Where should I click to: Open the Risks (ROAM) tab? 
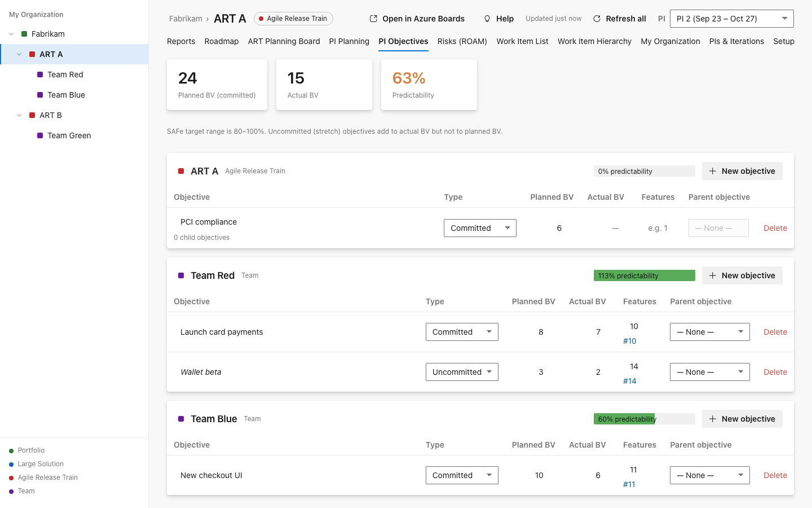(x=462, y=41)
